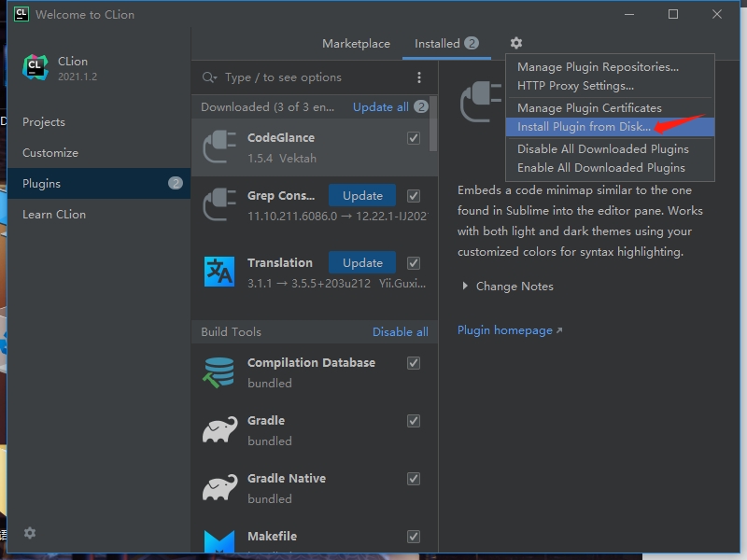The image size is (747, 560).
Task: Choose Install Plugin from Disk menu item
Action: (x=584, y=127)
